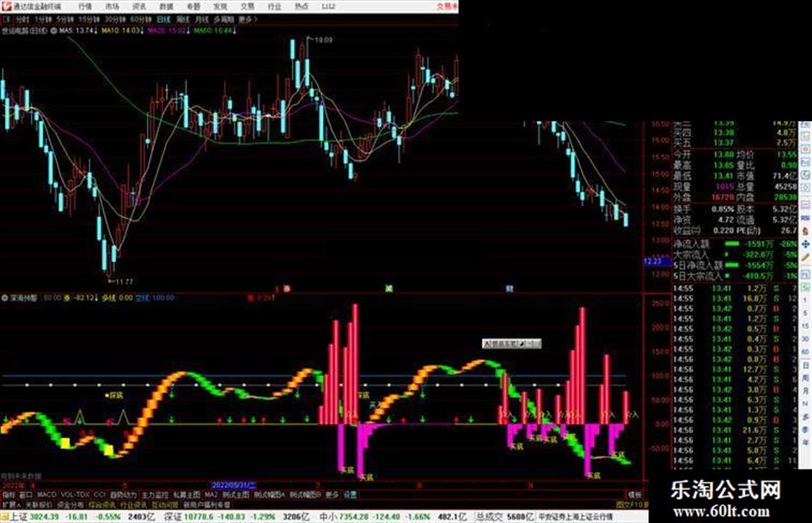812x523 pixels.
Task: Select the 月 shortcut in right sidebar
Action: (x=806, y=391)
